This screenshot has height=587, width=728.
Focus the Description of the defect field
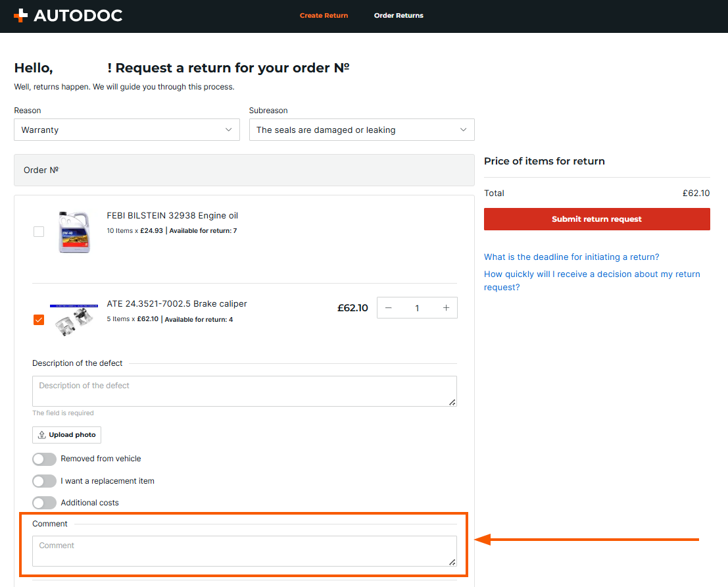pos(244,391)
